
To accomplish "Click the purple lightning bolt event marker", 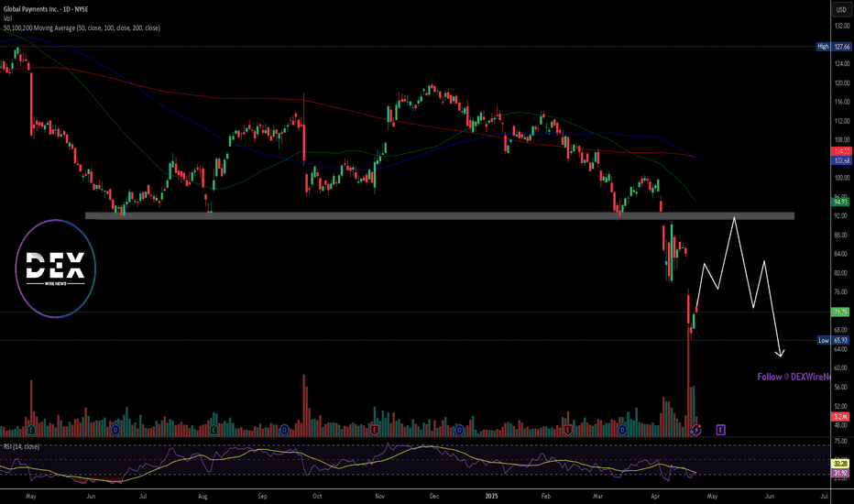I will (695, 430).
